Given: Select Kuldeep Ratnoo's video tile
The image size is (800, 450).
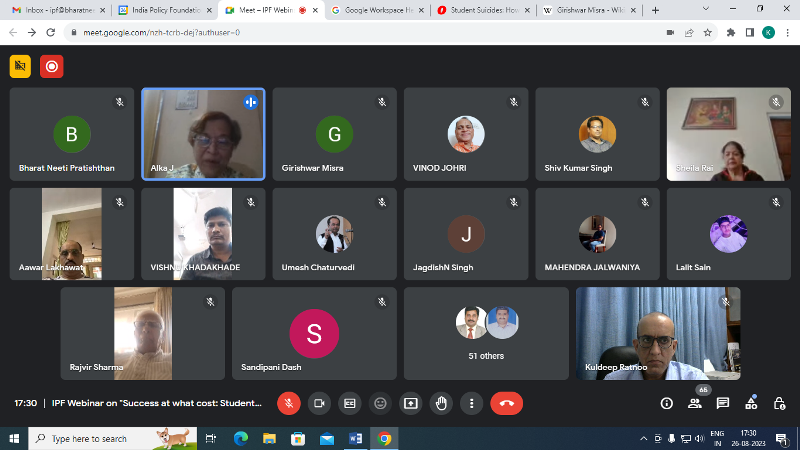Looking at the screenshot, I should [657, 334].
